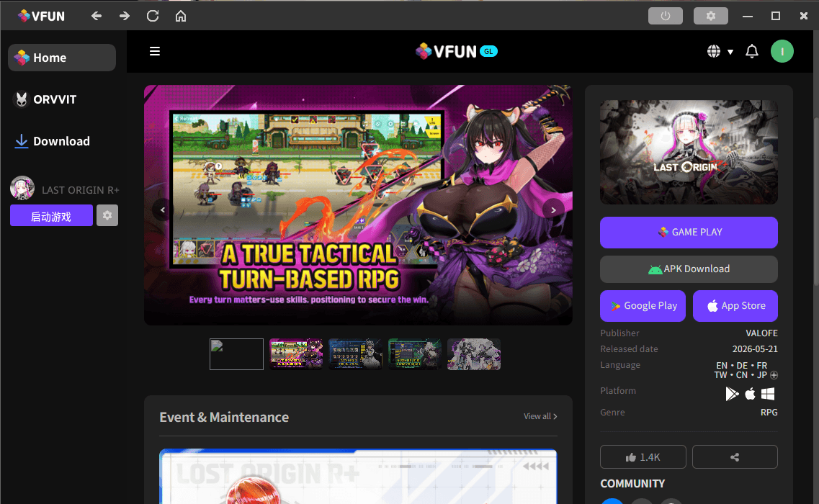The width and height of the screenshot is (819, 504).
Task: Click the back arrow in title bar
Action: click(x=96, y=16)
